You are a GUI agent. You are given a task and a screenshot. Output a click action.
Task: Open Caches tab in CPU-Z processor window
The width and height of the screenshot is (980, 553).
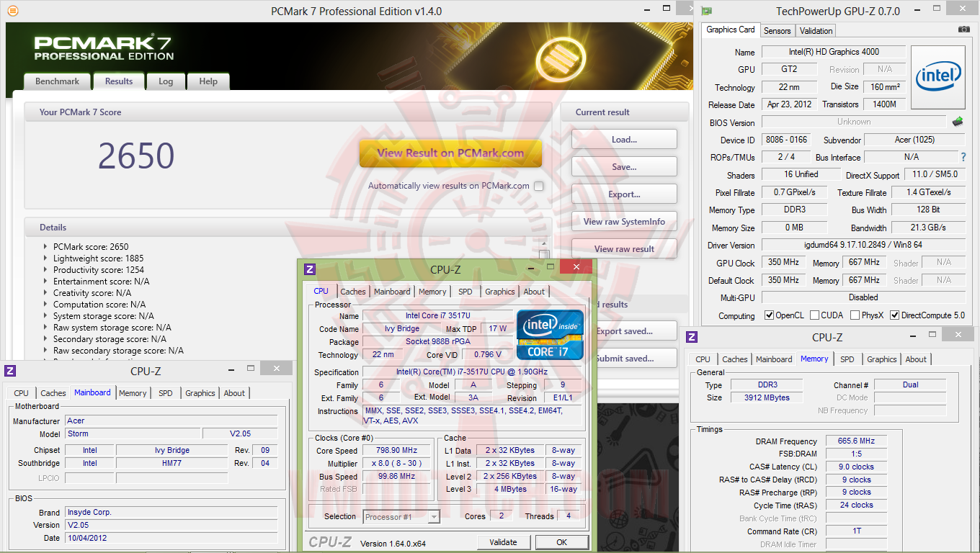(353, 292)
